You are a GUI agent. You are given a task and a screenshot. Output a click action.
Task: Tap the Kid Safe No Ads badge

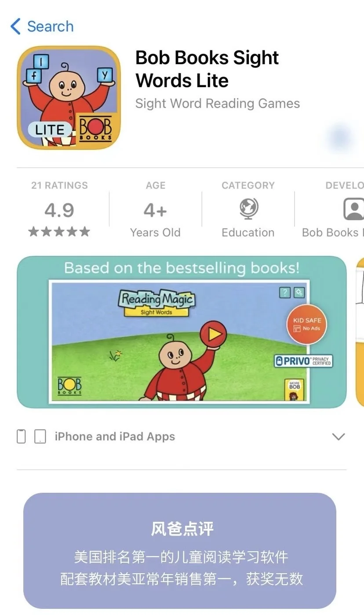(x=307, y=324)
